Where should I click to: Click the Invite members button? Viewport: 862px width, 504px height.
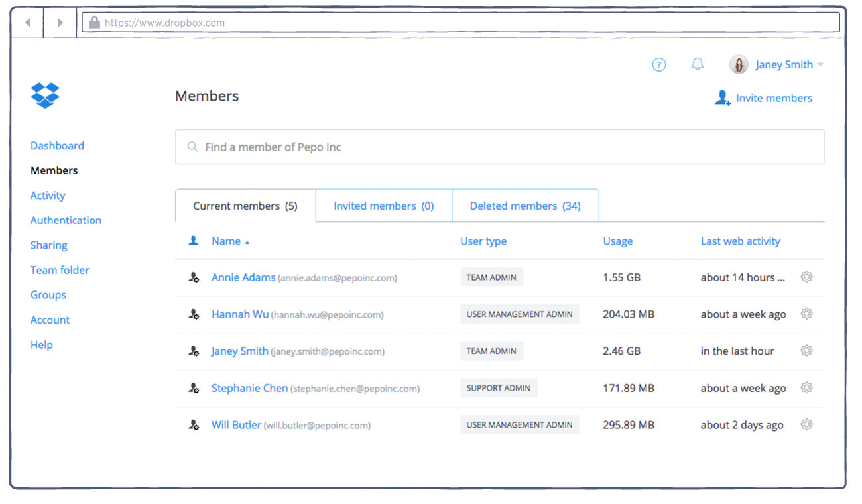click(x=763, y=98)
